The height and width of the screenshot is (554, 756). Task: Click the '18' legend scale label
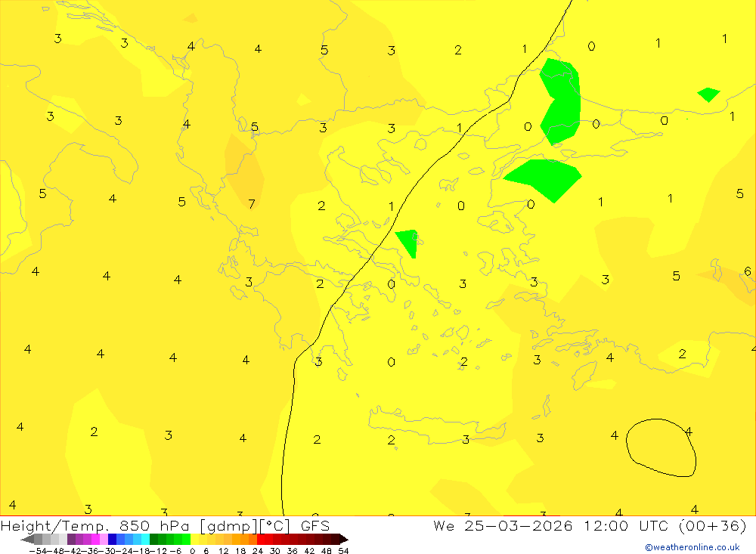(x=240, y=551)
